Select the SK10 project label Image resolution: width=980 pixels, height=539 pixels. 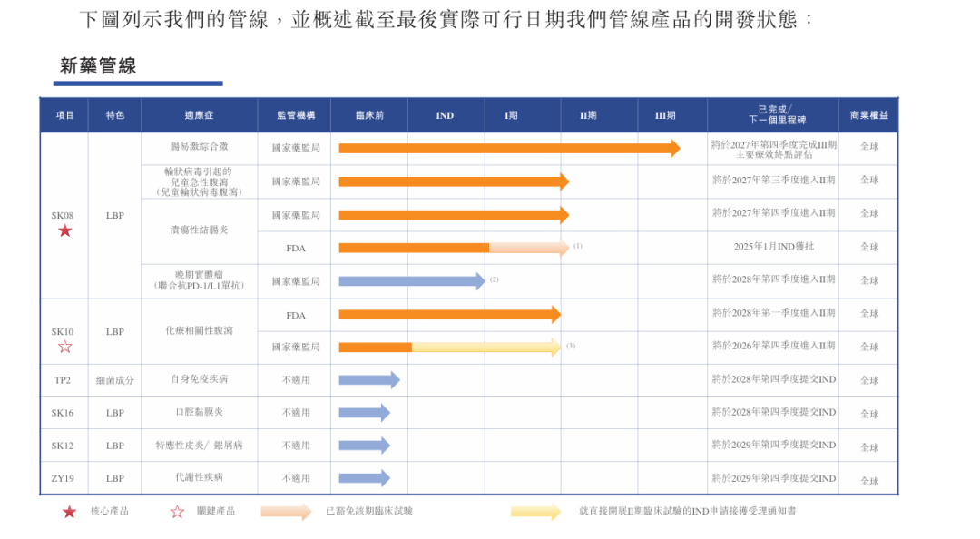[x=63, y=332]
